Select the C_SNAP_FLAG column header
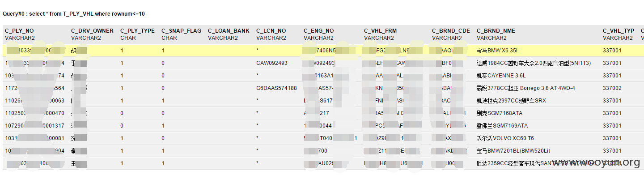The height and width of the screenshot is (175, 644). (181, 31)
